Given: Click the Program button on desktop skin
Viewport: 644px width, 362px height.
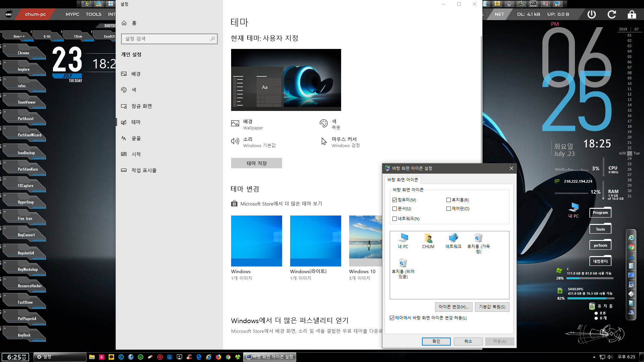Looking at the screenshot, I should click(600, 213).
